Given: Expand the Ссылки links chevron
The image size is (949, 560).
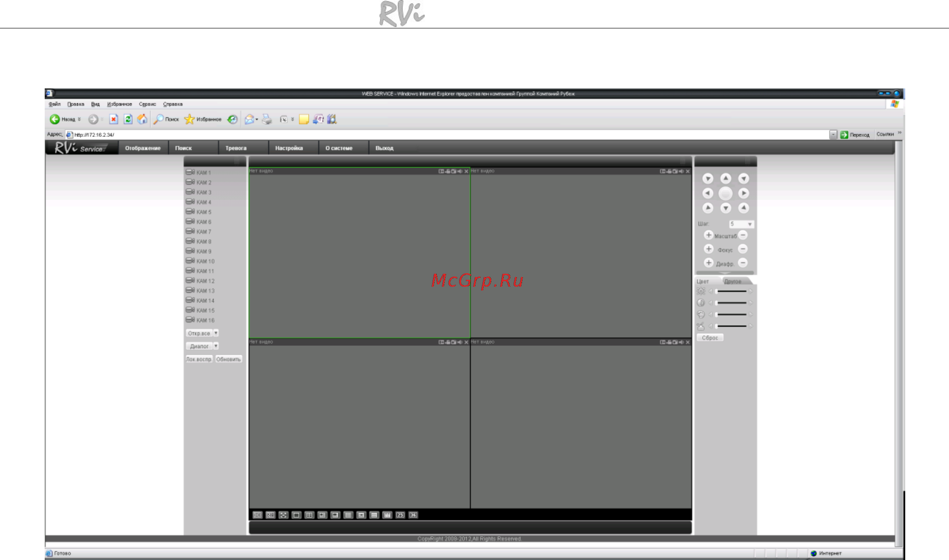Looking at the screenshot, I should click(900, 134).
